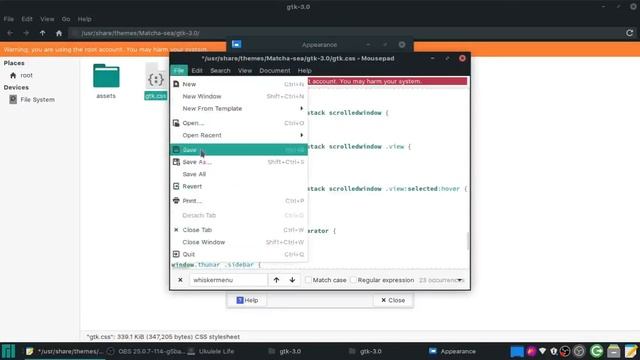Open Mousepad Document menu

pyautogui.click(x=275, y=71)
